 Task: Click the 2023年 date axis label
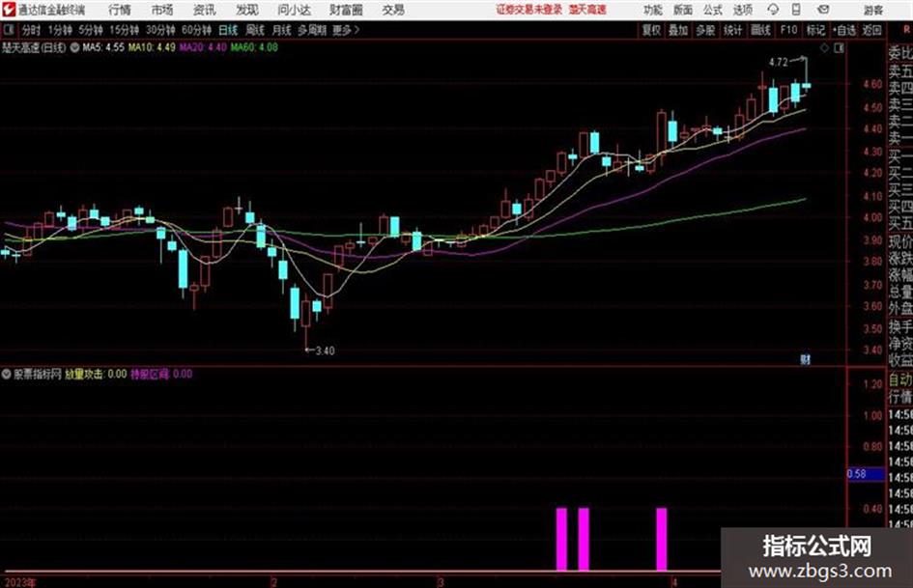(x=20, y=582)
